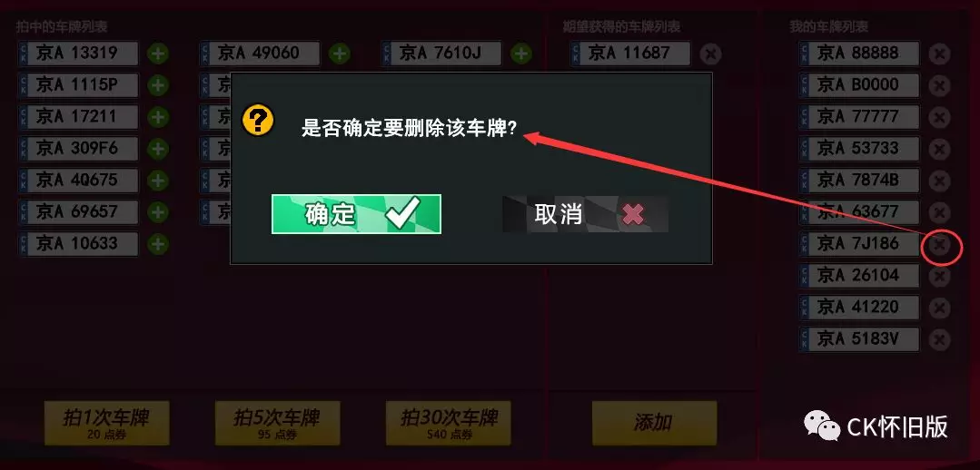Add plate 京A 7610J with its plus icon

pos(521,54)
